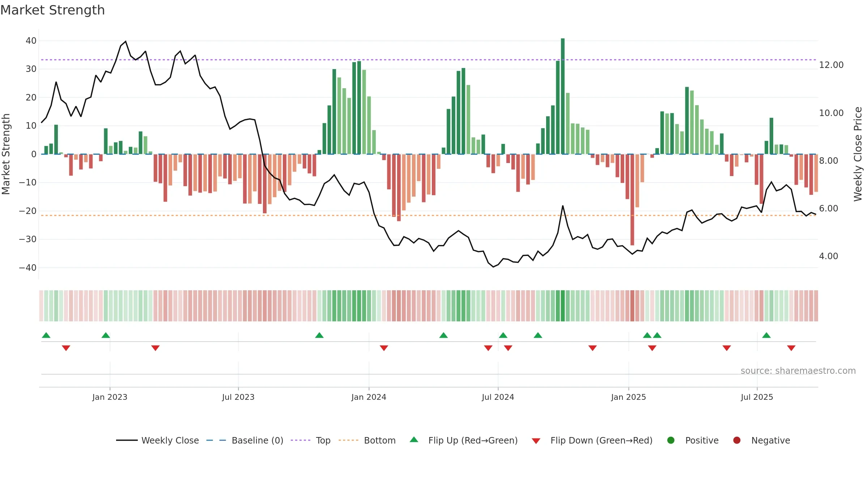Click the Weekly Close legend line icon

(x=127, y=440)
